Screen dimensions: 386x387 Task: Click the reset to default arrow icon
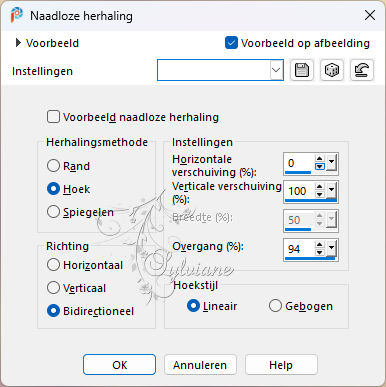coord(362,70)
